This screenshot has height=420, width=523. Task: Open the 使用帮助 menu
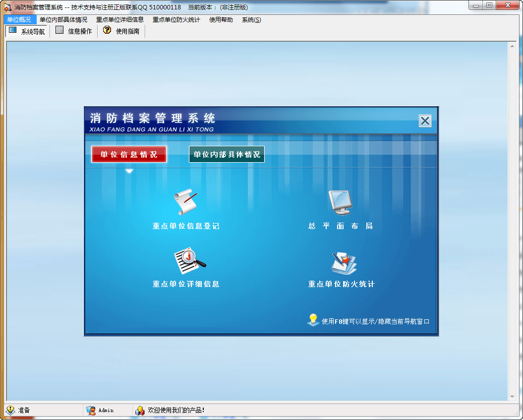pyautogui.click(x=221, y=20)
